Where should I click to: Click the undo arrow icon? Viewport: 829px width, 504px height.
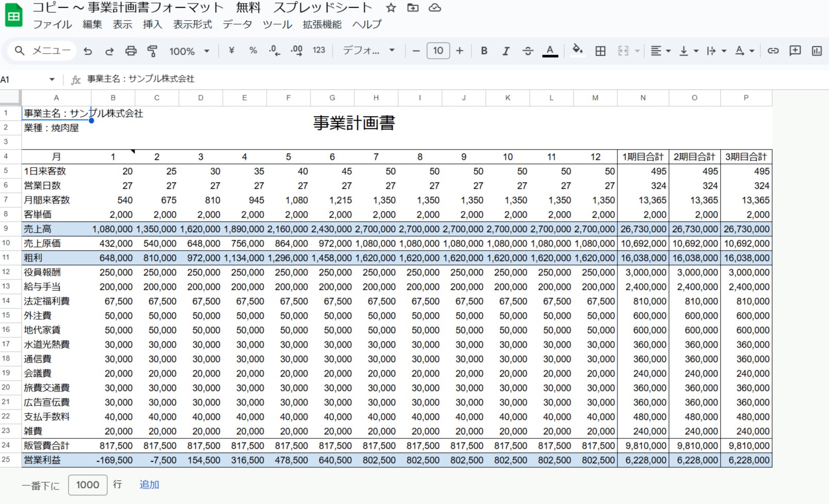tap(88, 51)
